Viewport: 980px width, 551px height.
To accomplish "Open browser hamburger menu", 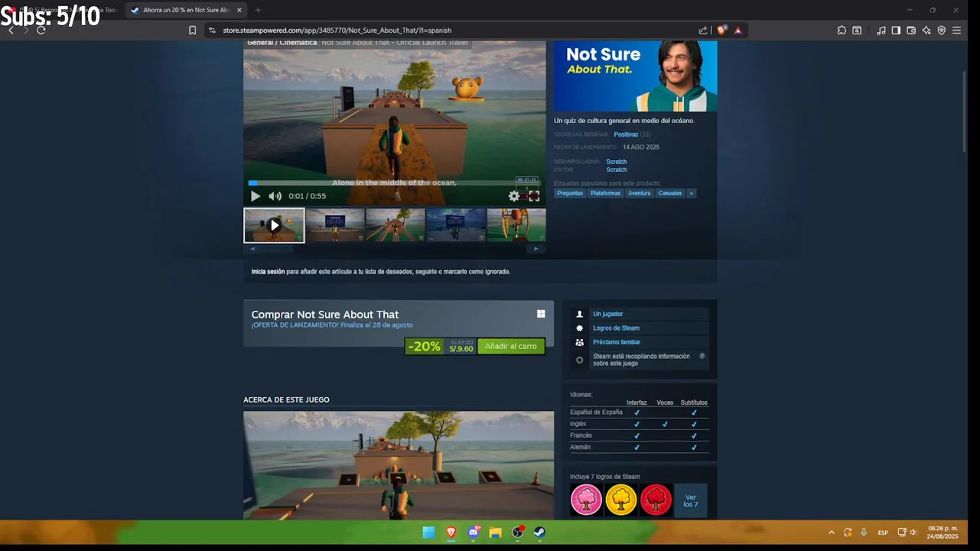I will pos(956,31).
